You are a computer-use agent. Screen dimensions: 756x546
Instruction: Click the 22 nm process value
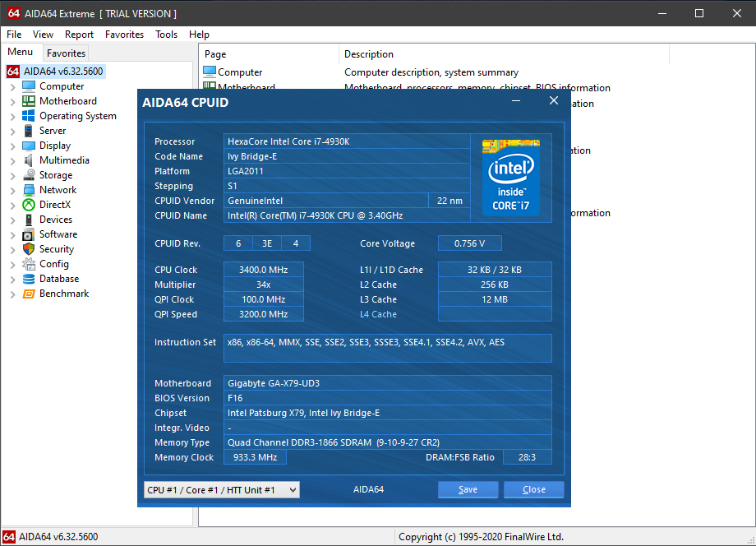[x=449, y=201]
